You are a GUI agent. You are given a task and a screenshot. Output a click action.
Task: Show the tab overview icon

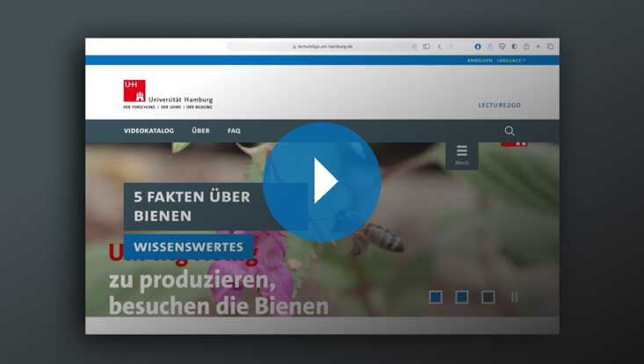click(x=550, y=47)
